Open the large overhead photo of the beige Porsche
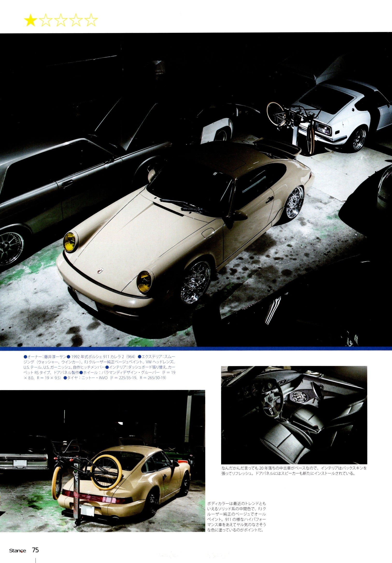The image size is (392, 563). (196, 190)
